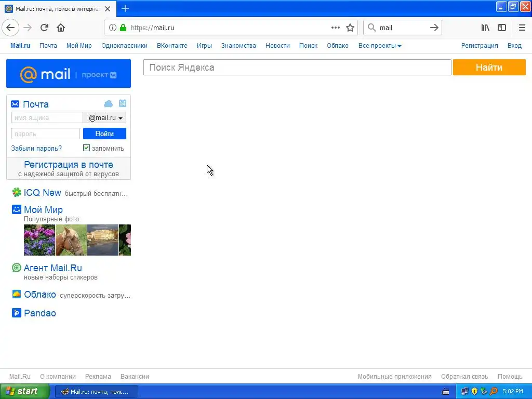Click the mail logo banner
This screenshot has height=399, width=532.
click(69, 74)
